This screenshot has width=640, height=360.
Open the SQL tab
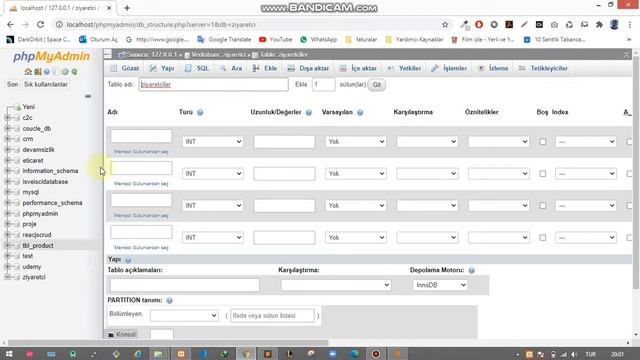197,68
